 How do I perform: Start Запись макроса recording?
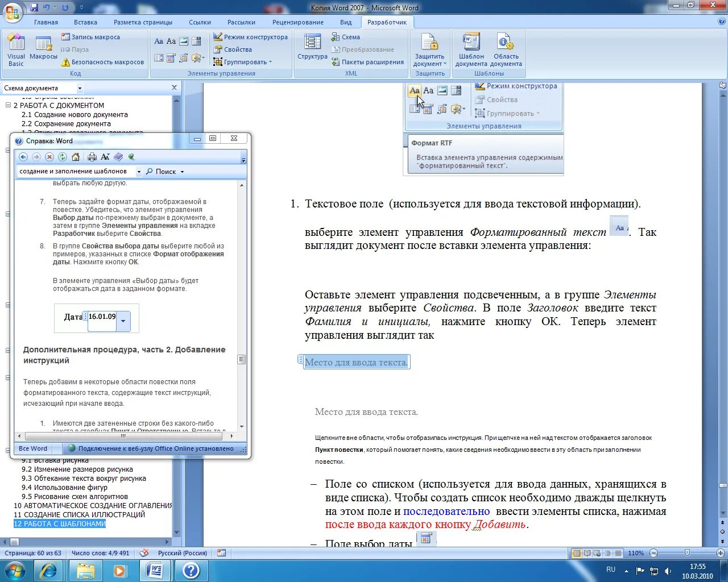[90, 37]
